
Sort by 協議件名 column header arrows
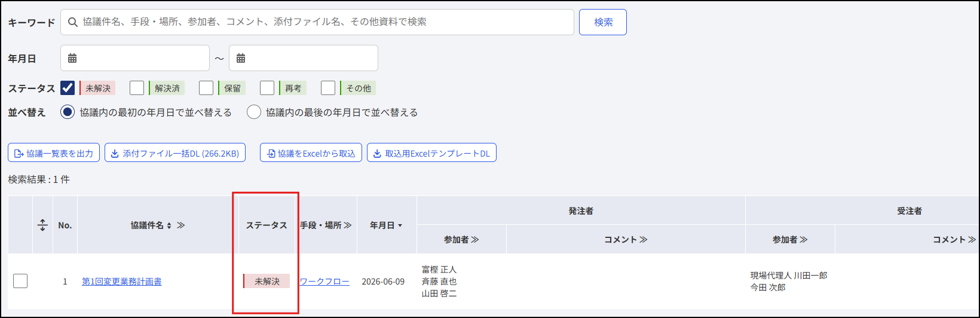click(169, 225)
